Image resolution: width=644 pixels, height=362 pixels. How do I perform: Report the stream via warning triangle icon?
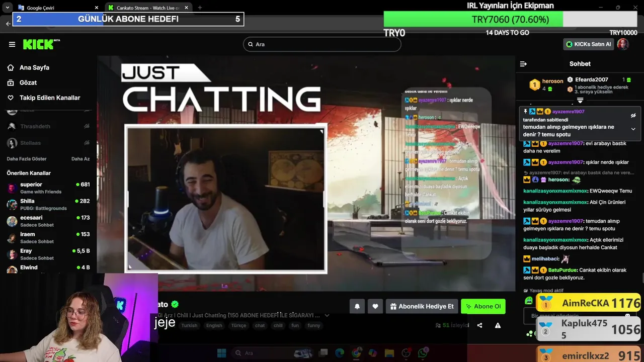coord(498,325)
